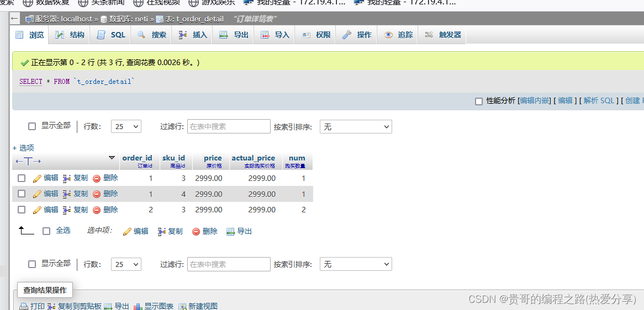Click the 解析 SQL explain link
The height and width of the screenshot is (310, 644).
click(599, 100)
